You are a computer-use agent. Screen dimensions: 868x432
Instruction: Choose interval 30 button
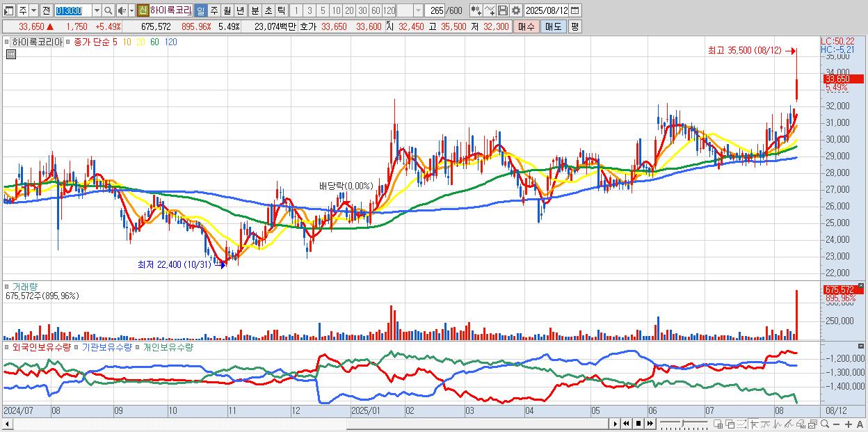click(x=362, y=10)
